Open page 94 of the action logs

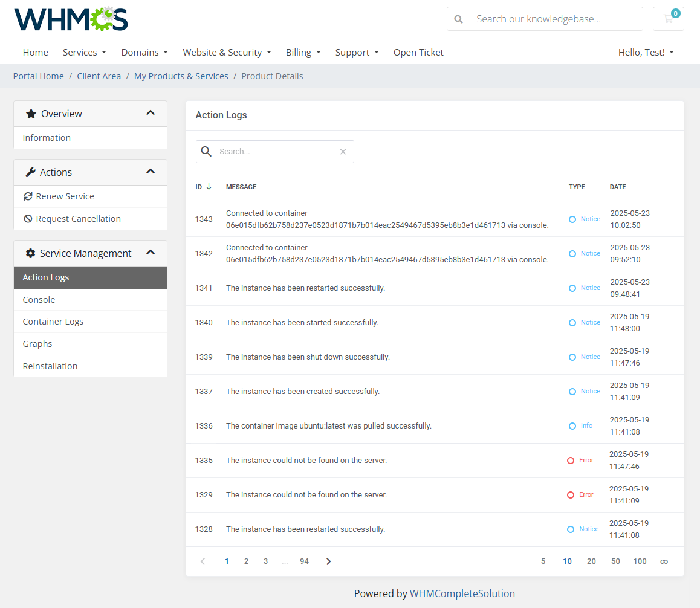(x=304, y=561)
